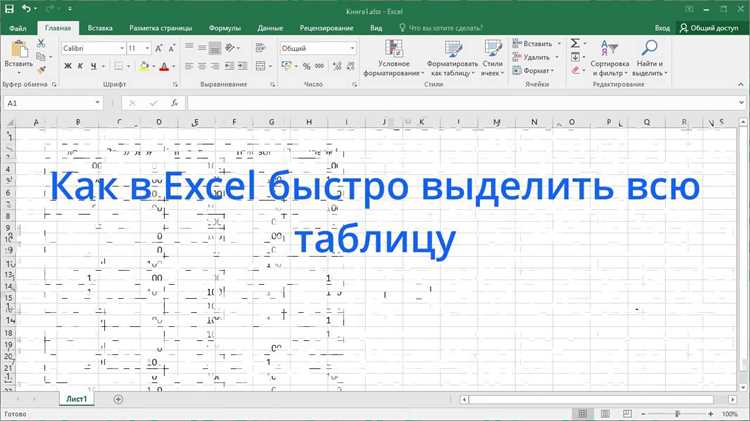Click the Fill down arrow icon
750x421 pixels.
coord(575,57)
